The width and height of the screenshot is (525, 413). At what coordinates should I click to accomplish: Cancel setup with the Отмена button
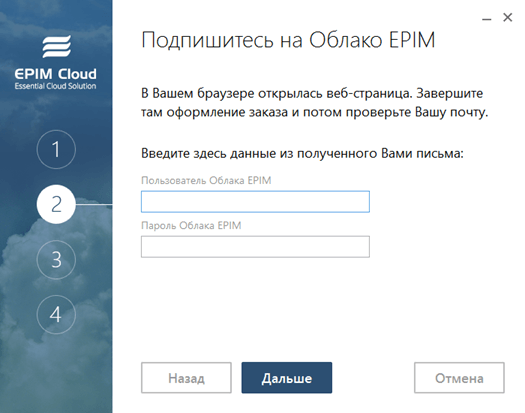(459, 377)
